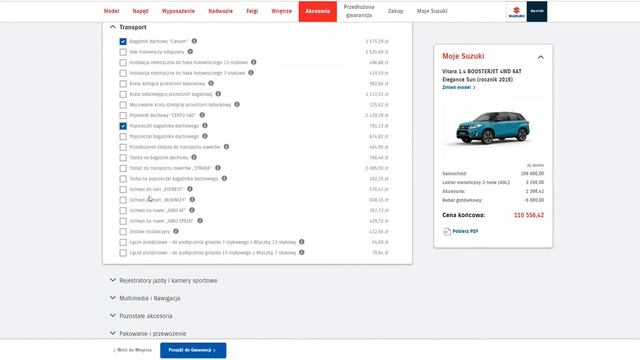This screenshot has height=360, width=640.
Task: Open info for Zestaw instalacyjny
Action: tap(176, 231)
